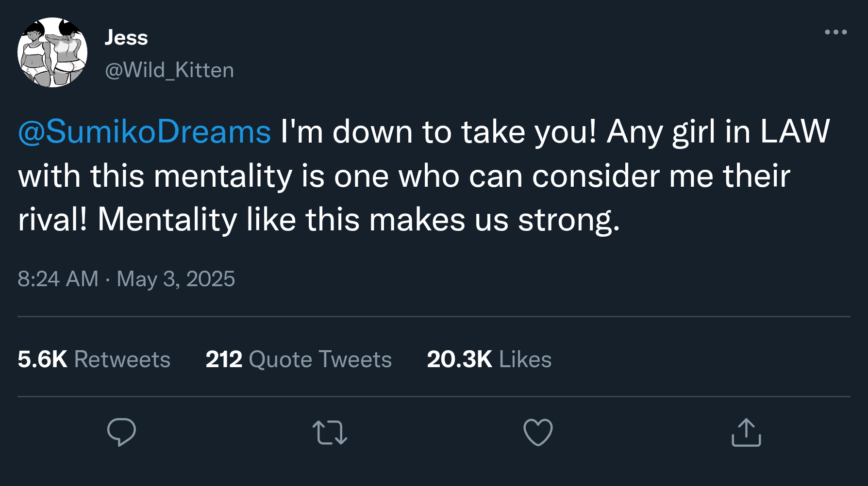This screenshot has height=486, width=868.
Task: Click the 212 quote count number
Action: [x=224, y=359]
